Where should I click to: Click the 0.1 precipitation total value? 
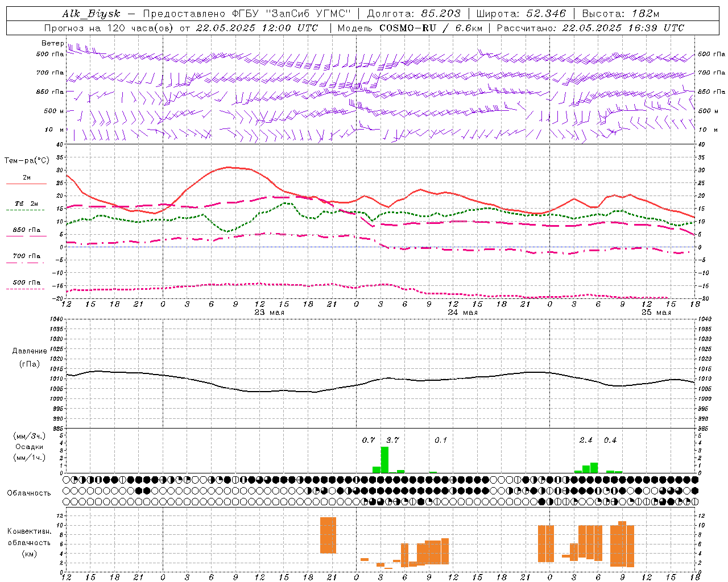point(441,440)
